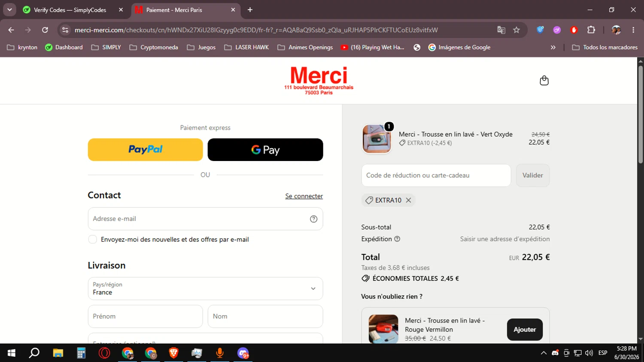Switch to the Verify Codes — SimplyCodes tab
The image size is (644, 362).
pos(73,10)
